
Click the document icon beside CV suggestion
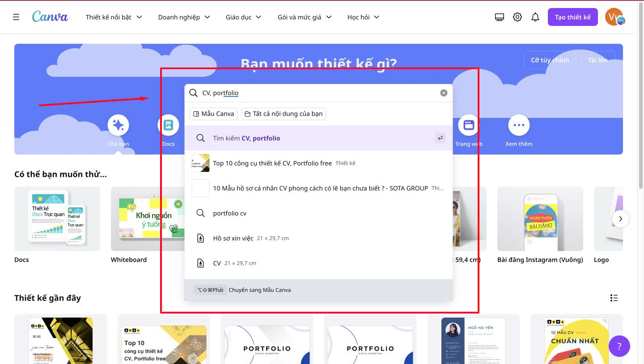(x=201, y=263)
